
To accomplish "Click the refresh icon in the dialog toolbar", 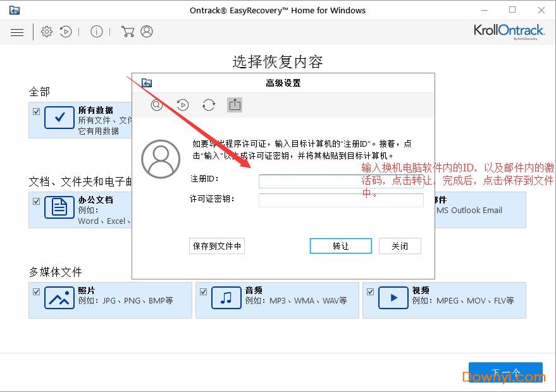I will 209,105.
